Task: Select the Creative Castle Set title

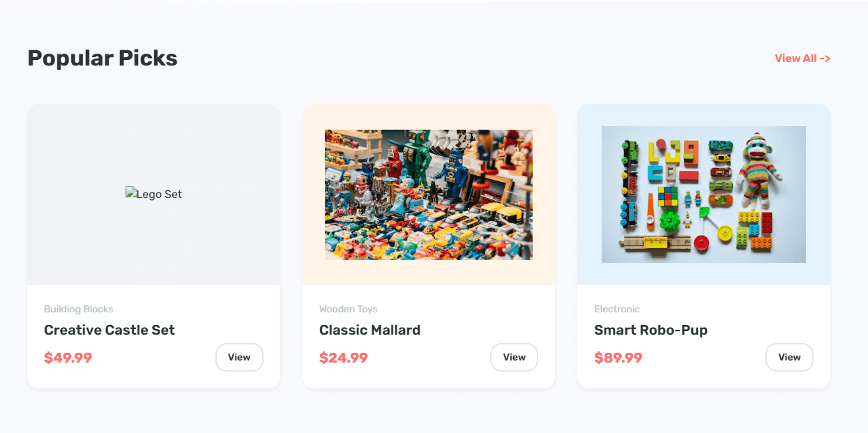Action: [109, 330]
